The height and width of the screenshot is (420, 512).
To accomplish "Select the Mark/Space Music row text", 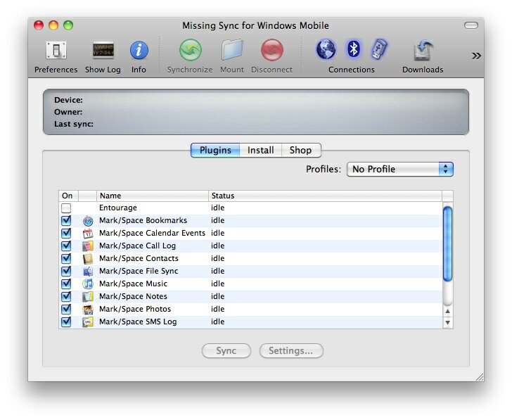I will (x=133, y=284).
